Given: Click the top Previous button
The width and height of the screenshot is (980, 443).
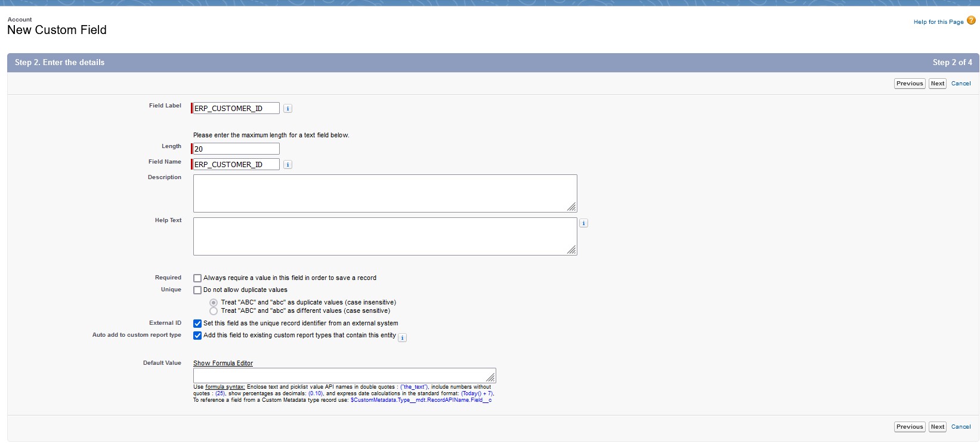Looking at the screenshot, I should 909,84.
